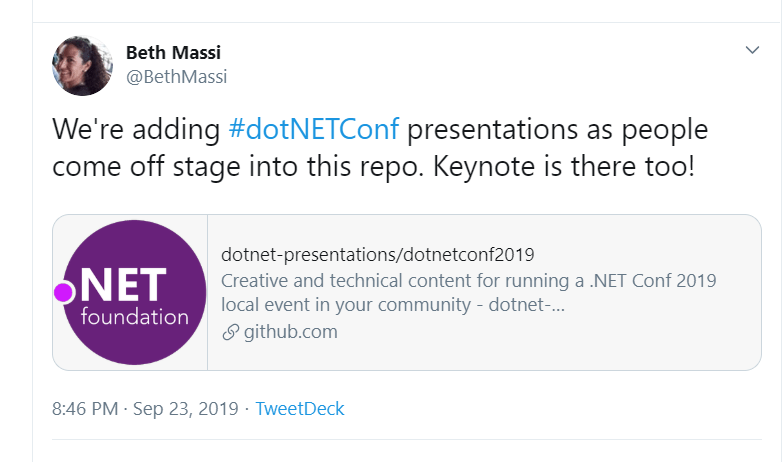Open the @BethMassi handle link
The image size is (784, 462).
point(169,76)
